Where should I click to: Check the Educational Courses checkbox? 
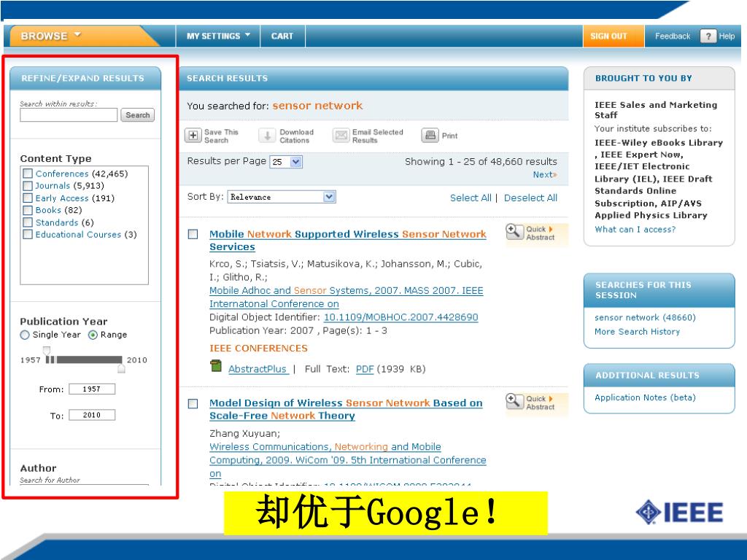[x=28, y=234]
